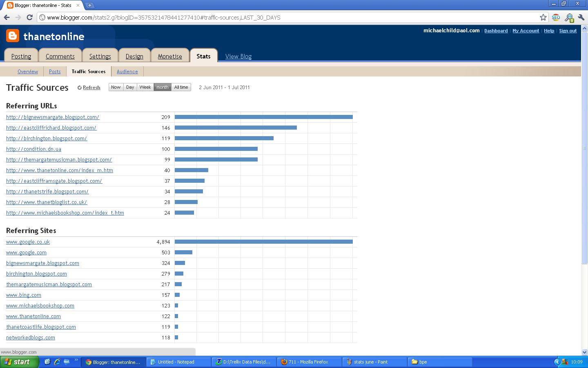Open referring URL http://birchington.blogspot.com/
This screenshot has height=368, width=588.
click(47, 138)
